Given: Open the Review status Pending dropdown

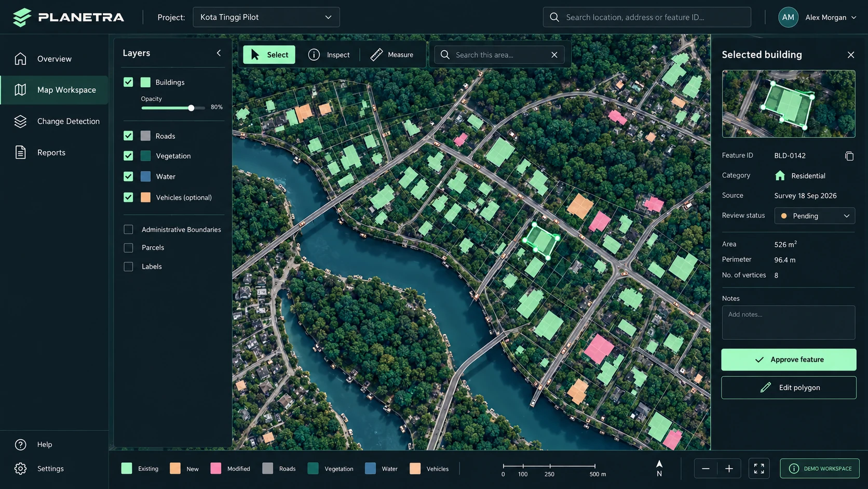Looking at the screenshot, I should coord(815,216).
